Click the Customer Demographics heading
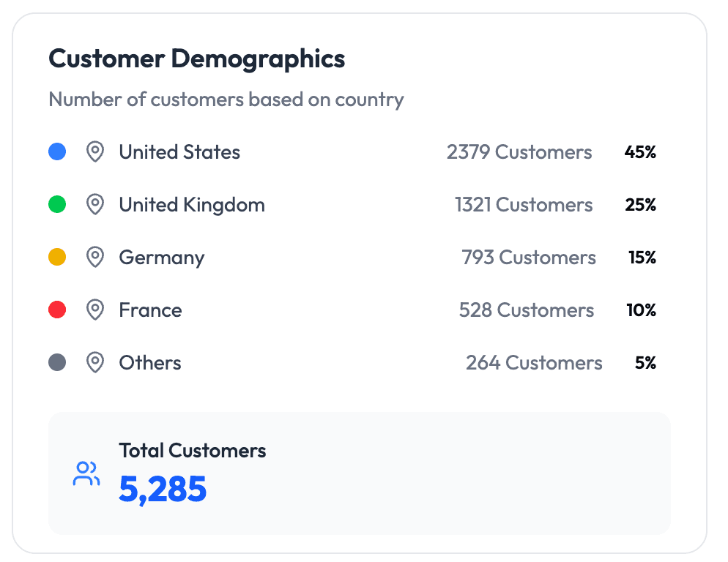The image size is (728, 562). [x=196, y=59]
